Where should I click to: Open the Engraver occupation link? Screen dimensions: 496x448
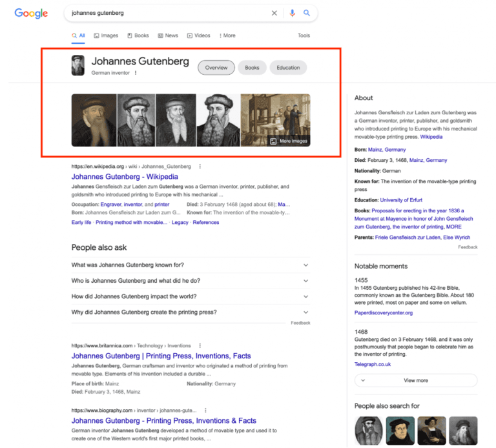click(x=110, y=204)
